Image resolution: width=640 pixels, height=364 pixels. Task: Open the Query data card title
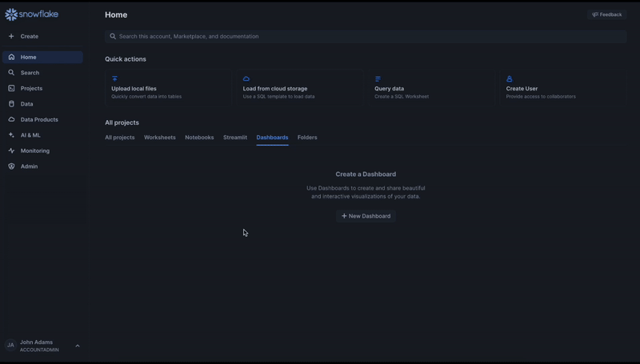[390, 89]
